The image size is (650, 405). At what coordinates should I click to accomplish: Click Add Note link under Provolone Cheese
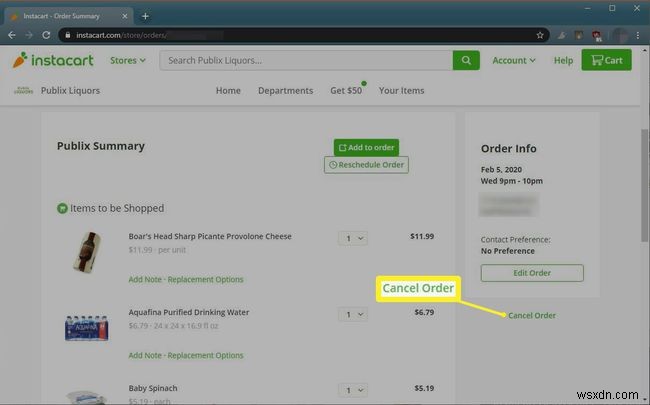(145, 279)
